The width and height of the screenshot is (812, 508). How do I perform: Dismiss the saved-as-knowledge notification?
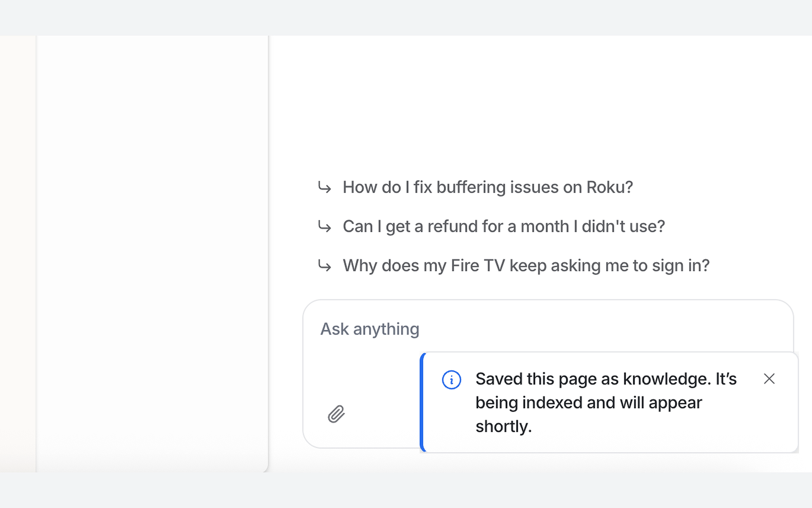[769, 379]
